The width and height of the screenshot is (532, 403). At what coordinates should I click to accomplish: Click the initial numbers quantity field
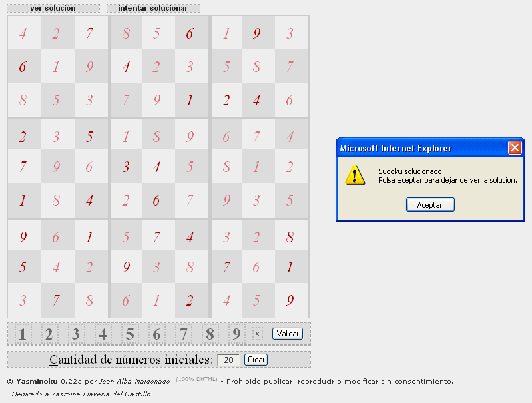228,360
